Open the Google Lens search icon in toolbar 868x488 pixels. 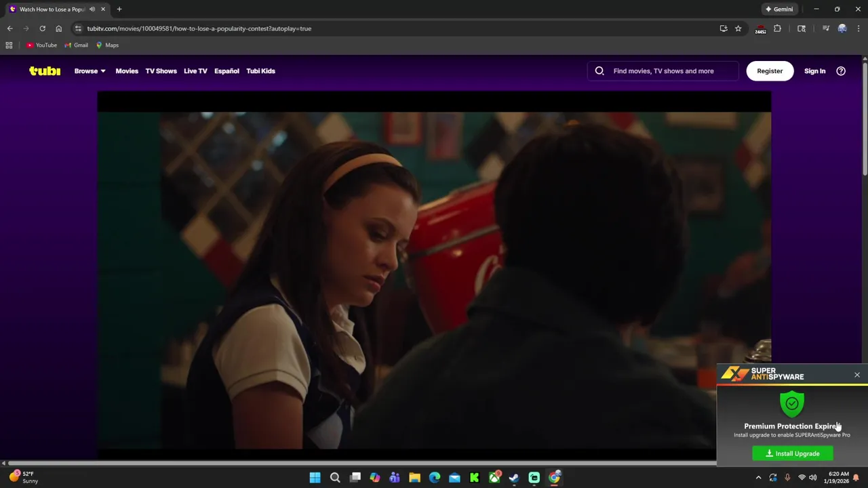click(802, 28)
